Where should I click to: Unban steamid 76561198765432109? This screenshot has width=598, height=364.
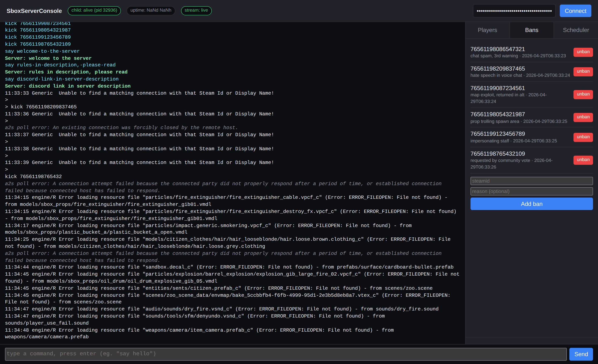583,160
